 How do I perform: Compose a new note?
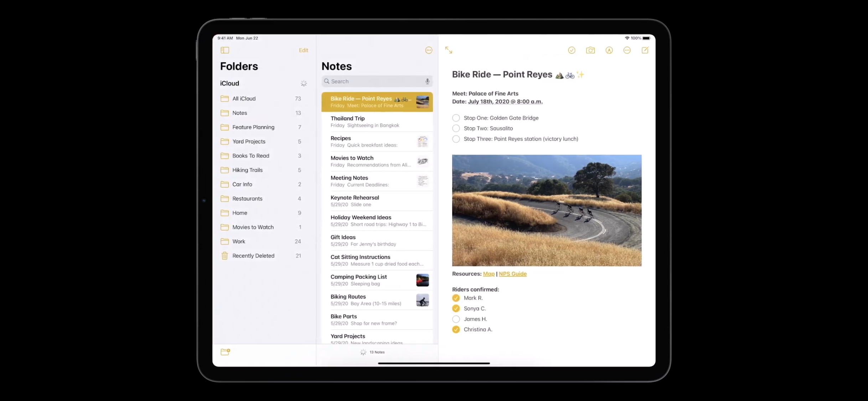(x=645, y=50)
